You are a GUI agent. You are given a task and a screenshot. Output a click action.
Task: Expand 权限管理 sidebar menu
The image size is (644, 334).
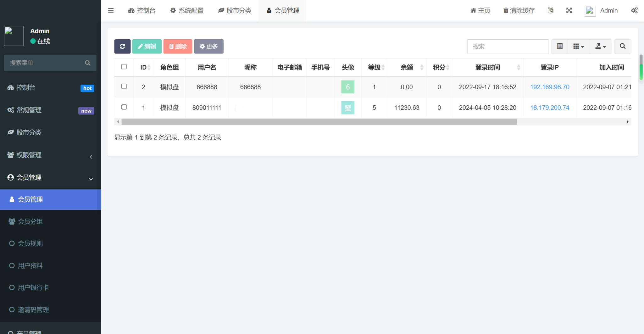[x=50, y=155]
